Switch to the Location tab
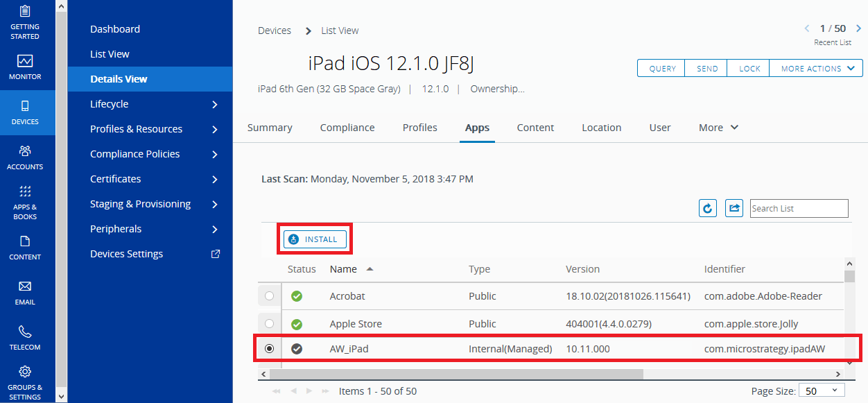 (x=601, y=128)
